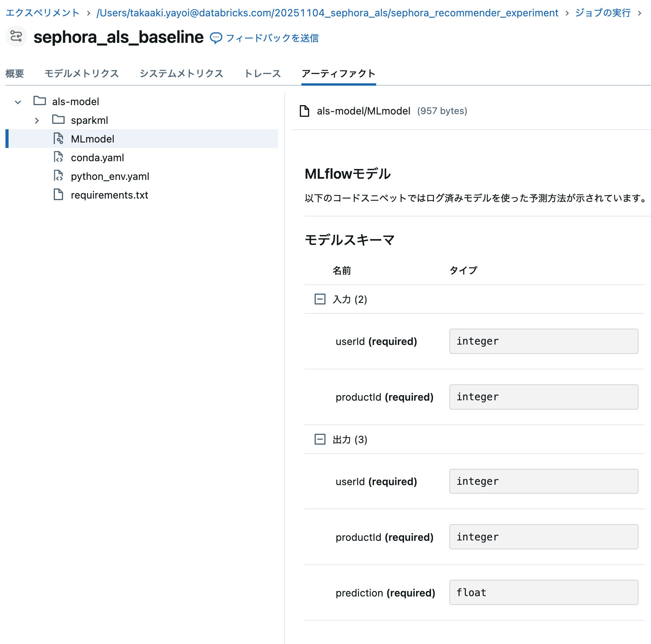Viewport: 651px width, 644px height.
Task: Click the requirements.txt file icon
Action: point(58,194)
